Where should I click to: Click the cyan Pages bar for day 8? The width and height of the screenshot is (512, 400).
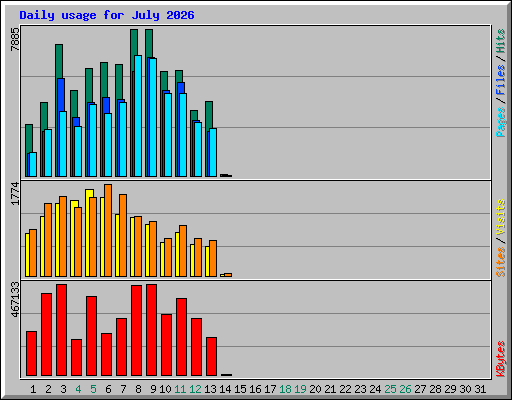point(138,116)
